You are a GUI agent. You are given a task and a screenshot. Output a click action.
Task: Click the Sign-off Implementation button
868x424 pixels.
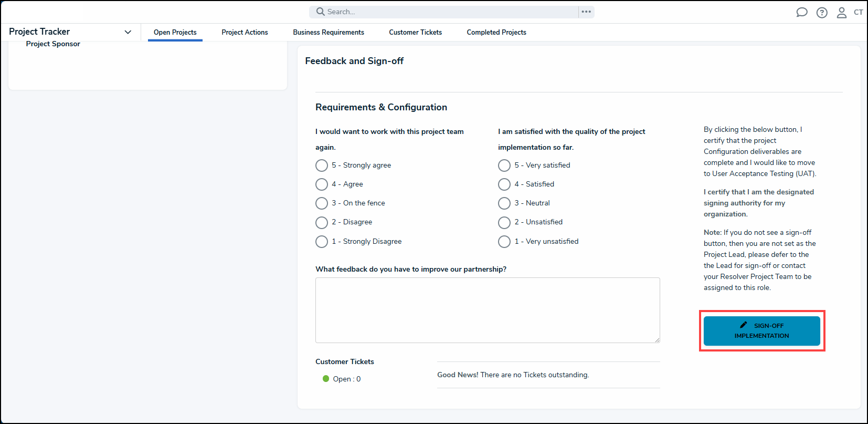click(x=761, y=331)
